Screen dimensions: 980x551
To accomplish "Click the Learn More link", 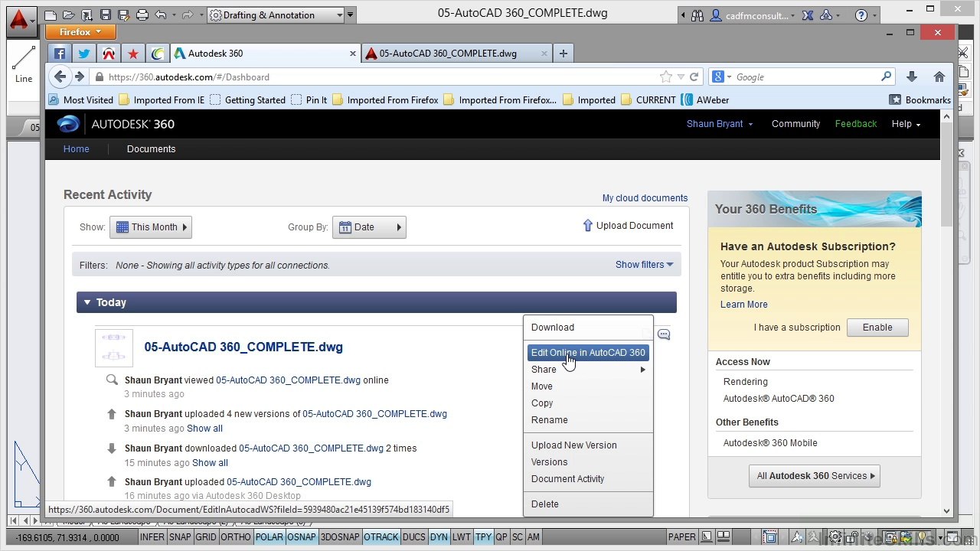I will [x=743, y=305].
